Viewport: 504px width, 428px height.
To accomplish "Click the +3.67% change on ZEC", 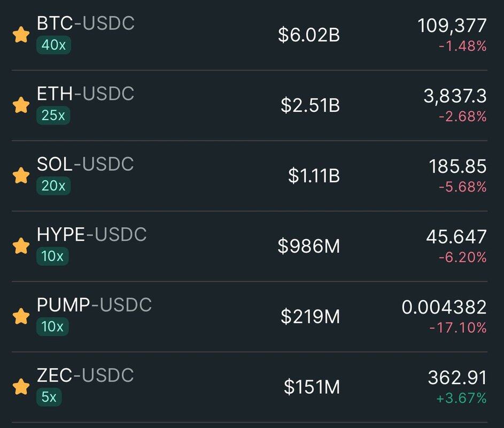I will [x=460, y=398].
